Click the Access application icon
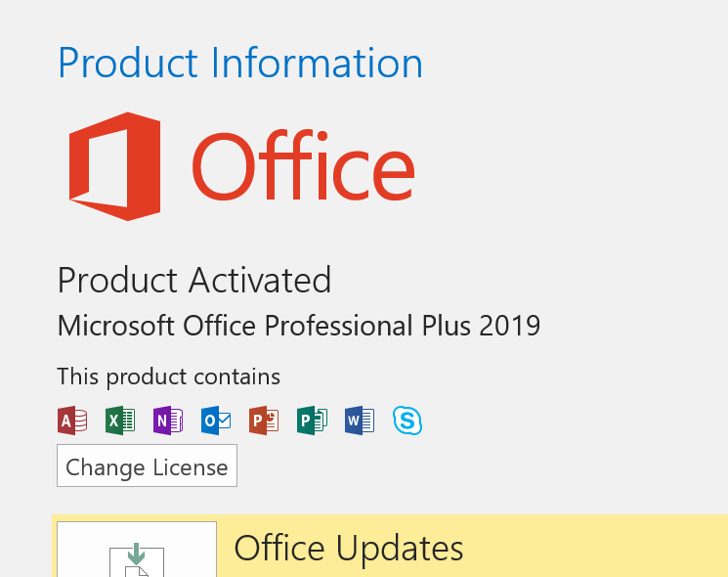The image size is (728, 577). (x=73, y=421)
